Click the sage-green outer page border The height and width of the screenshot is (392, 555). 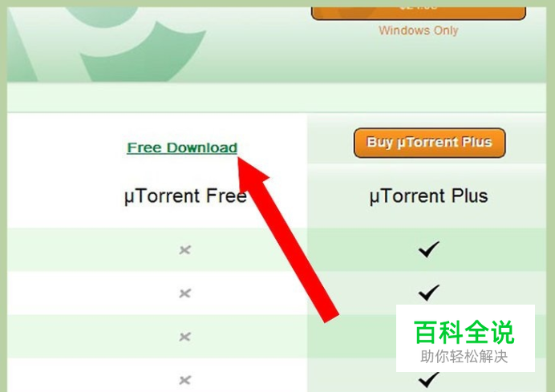pyautogui.click(x=3, y=196)
